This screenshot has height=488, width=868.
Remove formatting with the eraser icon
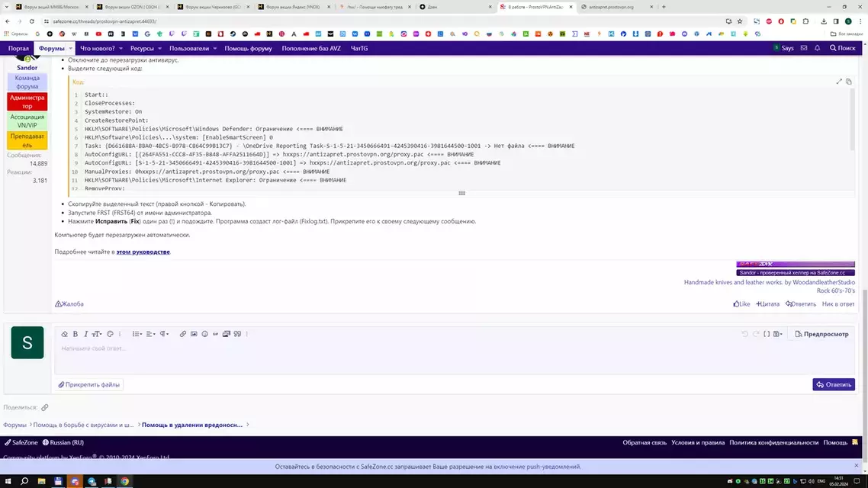(64, 334)
